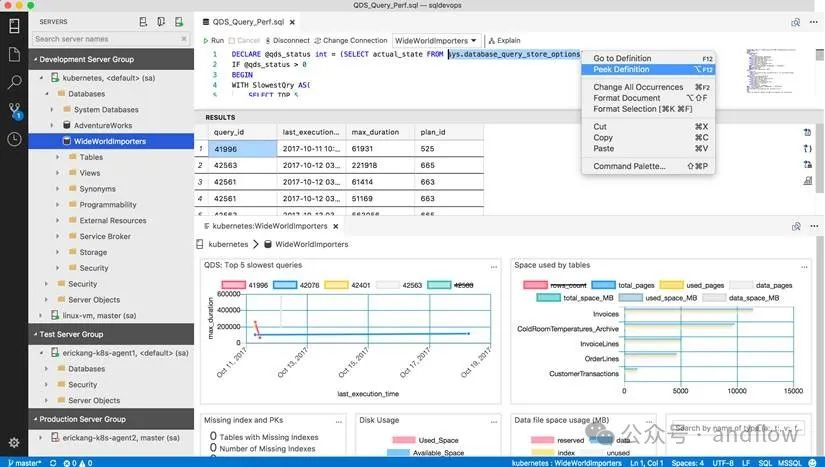Open the Task History clock icon

click(x=14, y=139)
